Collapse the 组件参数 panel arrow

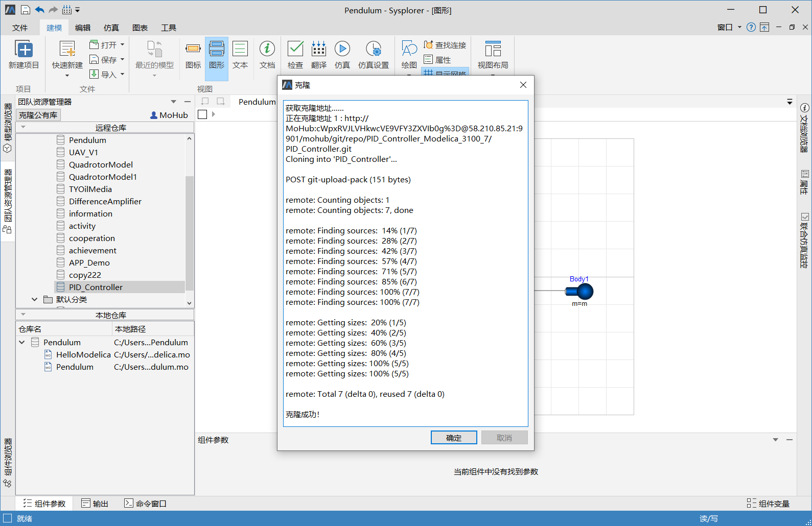pos(775,440)
